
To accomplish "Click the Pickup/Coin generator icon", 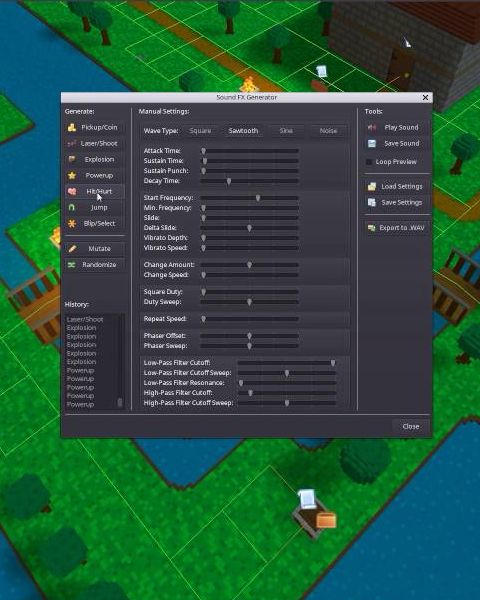I will pyautogui.click(x=72, y=127).
